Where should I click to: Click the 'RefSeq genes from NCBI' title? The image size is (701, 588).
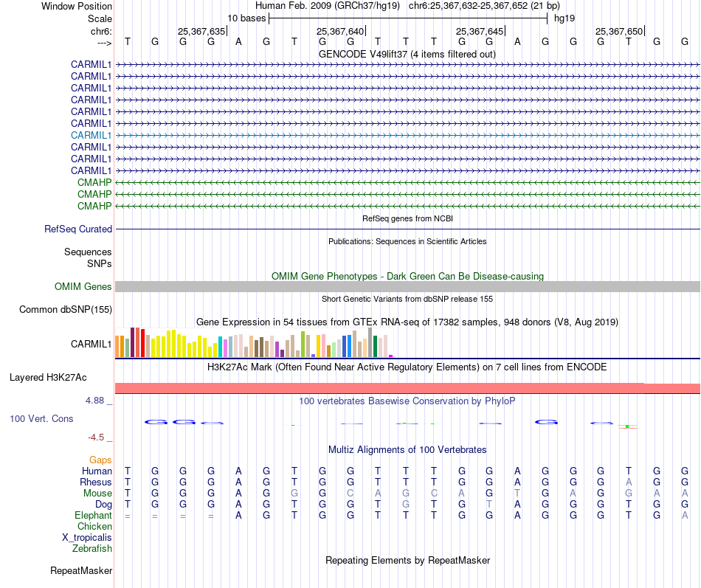pyautogui.click(x=407, y=218)
